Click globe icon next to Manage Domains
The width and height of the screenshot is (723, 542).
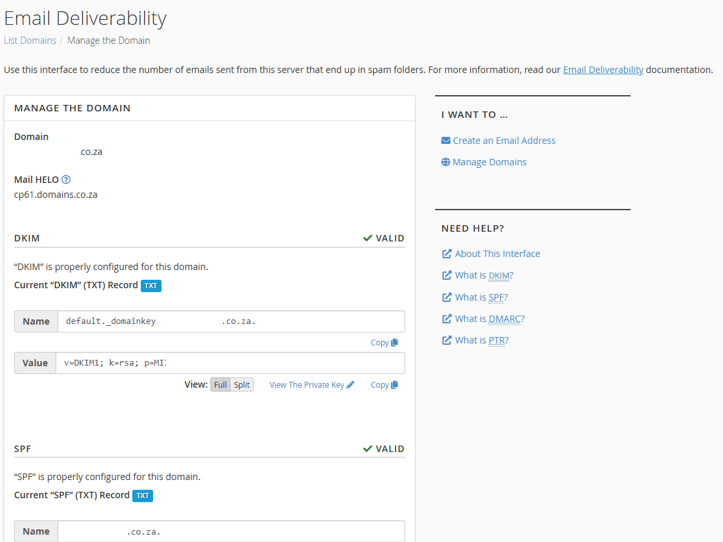point(446,162)
